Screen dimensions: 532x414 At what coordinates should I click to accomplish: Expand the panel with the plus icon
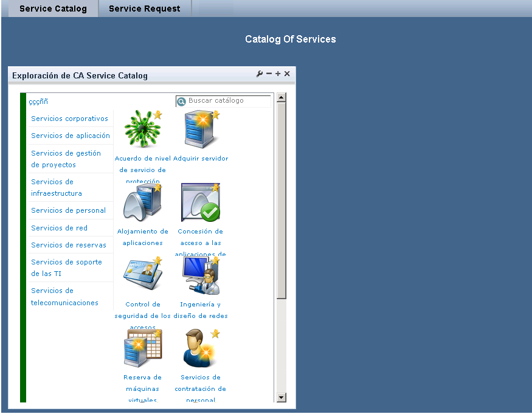(x=278, y=74)
